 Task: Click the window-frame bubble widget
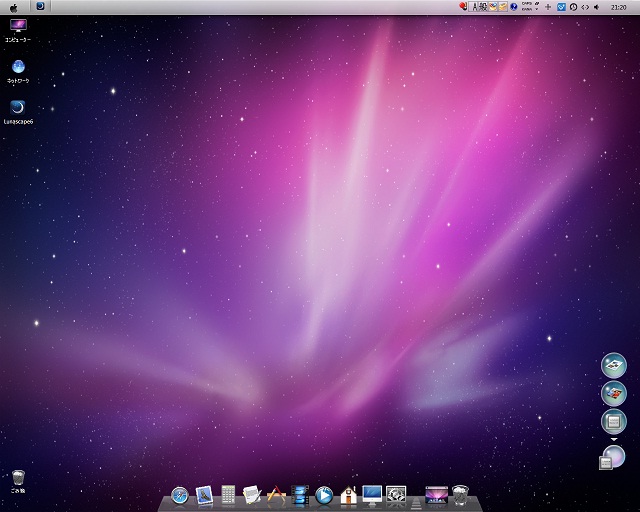pos(613,421)
